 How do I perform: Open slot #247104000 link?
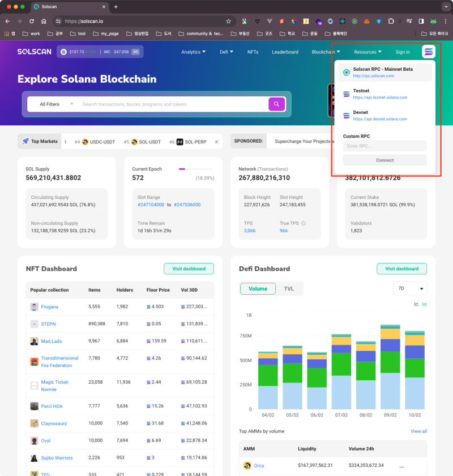pyautogui.click(x=151, y=205)
